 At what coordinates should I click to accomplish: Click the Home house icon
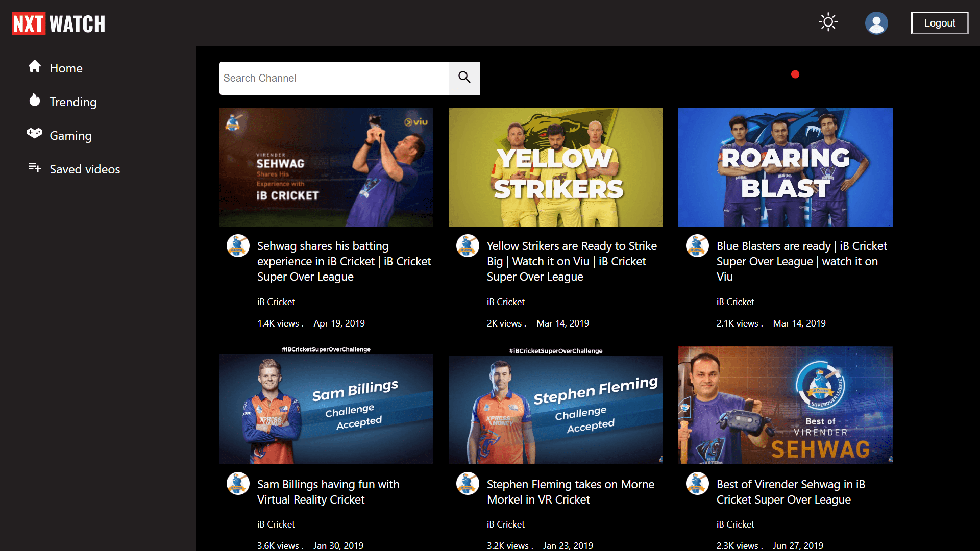point(35,66)
